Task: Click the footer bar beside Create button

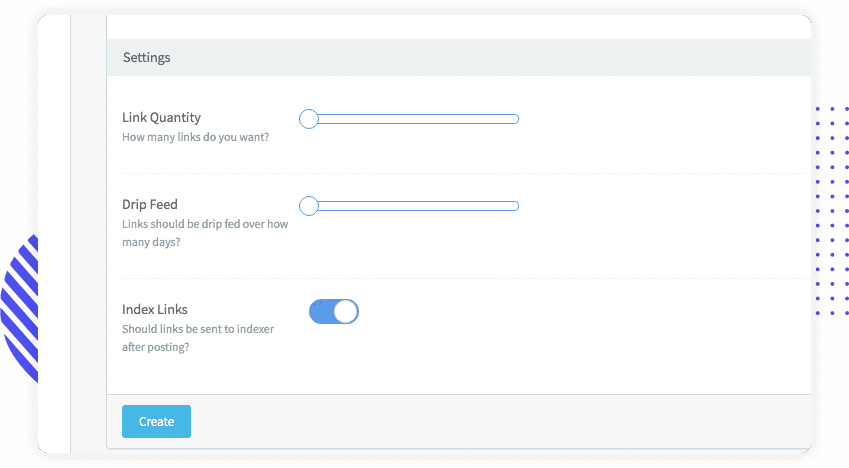Action: 500,421
